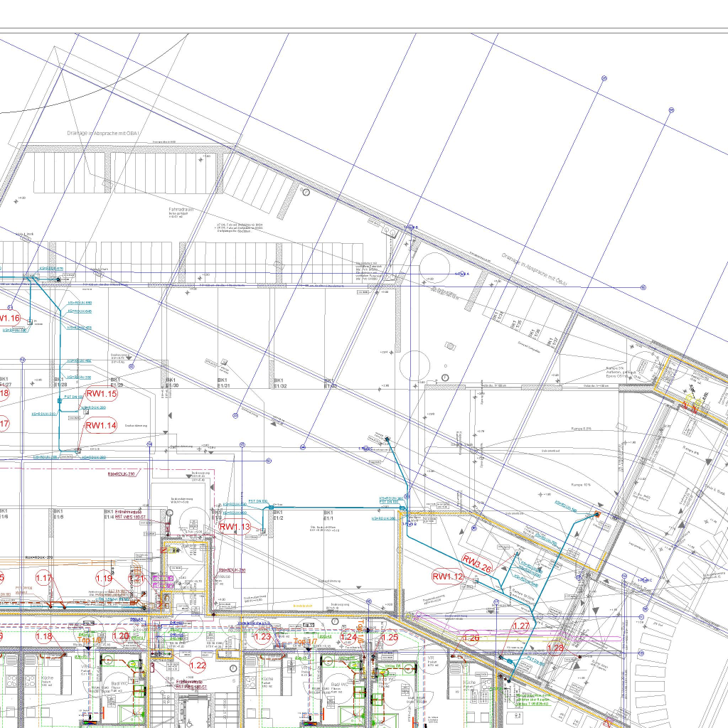This screenshot has width=728, height=728.
Task: Select the red 1.28 circle marker
Action: click(x=555, y=648)
